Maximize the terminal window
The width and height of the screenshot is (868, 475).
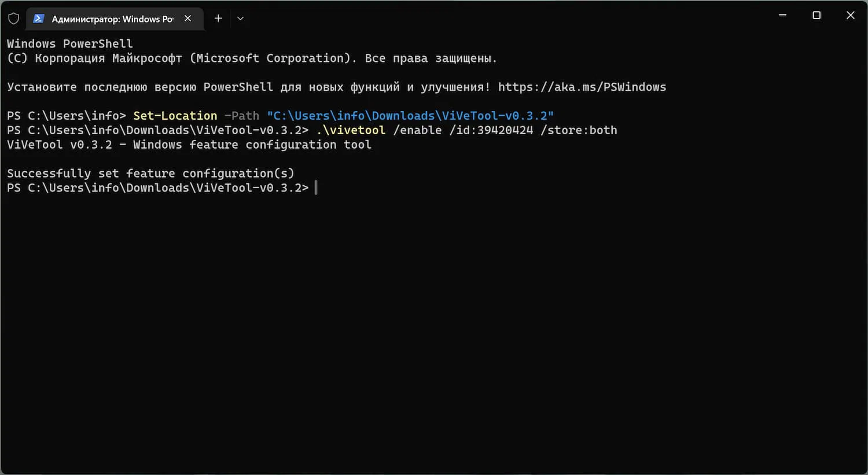[x=816, y=16]
